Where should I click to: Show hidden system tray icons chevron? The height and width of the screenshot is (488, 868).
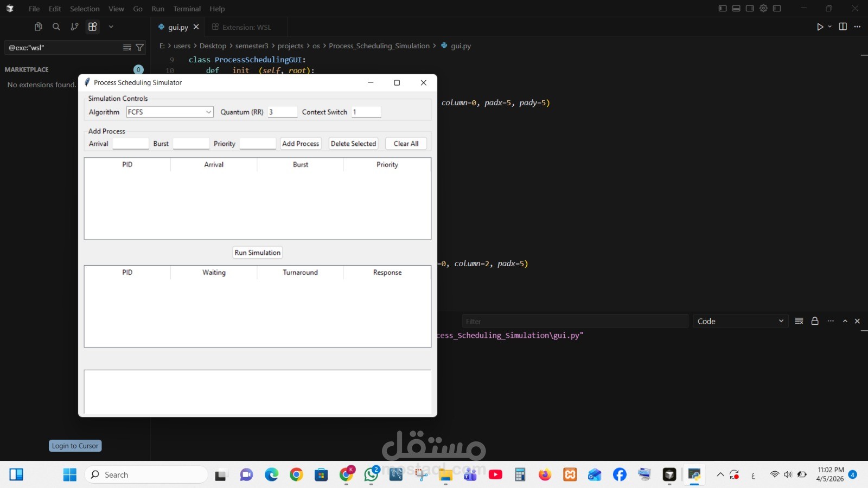click(720, 474)
